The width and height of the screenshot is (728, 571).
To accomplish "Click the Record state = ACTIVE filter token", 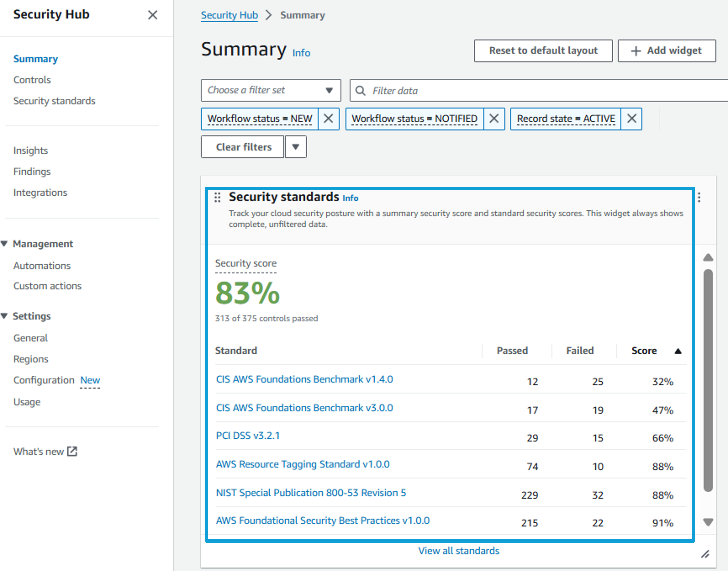I will point(566,119).
